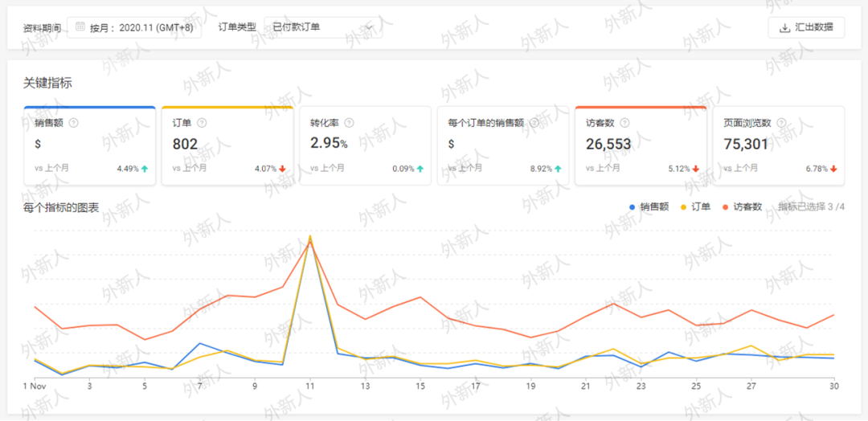868x421 pixels.
Task: Click help icon next to 订单
Action: pyautogui.click(x=202, y=123)
